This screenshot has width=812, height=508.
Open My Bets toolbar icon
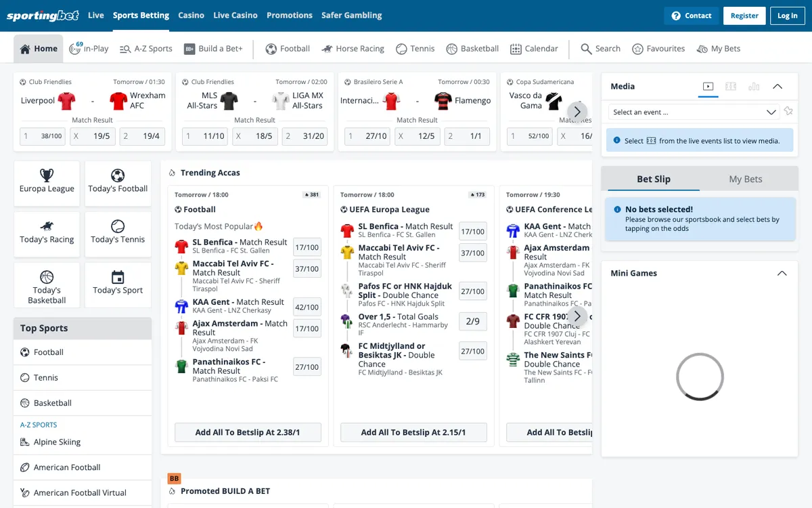[719, 49]
